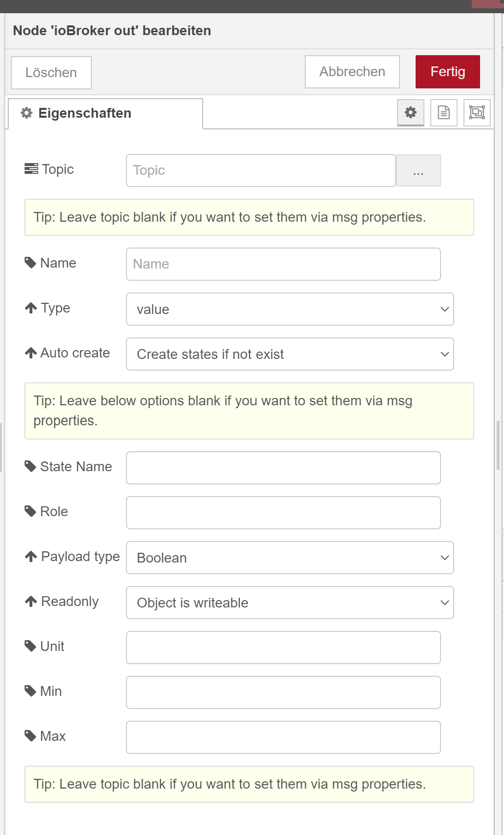Focus the State Name input field

point(283,468)
